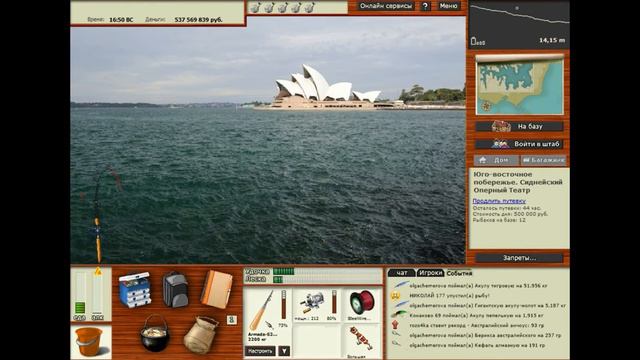Click the third trophy cup icon
640x360 pixels.
(282, 7)
